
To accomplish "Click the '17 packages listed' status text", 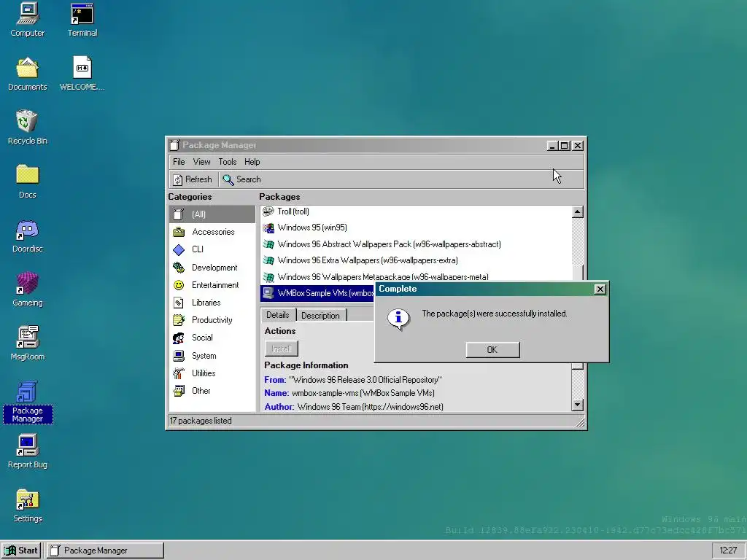I will pyautogui.click(x=201, y=421).
